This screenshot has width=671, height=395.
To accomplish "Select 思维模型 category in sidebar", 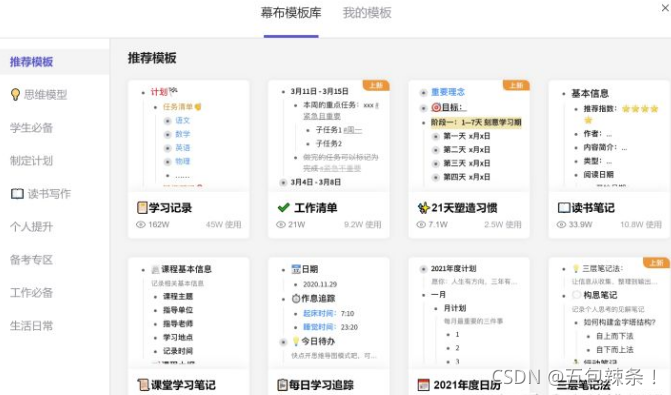I will pyautogui.click(x=45, y=95).
